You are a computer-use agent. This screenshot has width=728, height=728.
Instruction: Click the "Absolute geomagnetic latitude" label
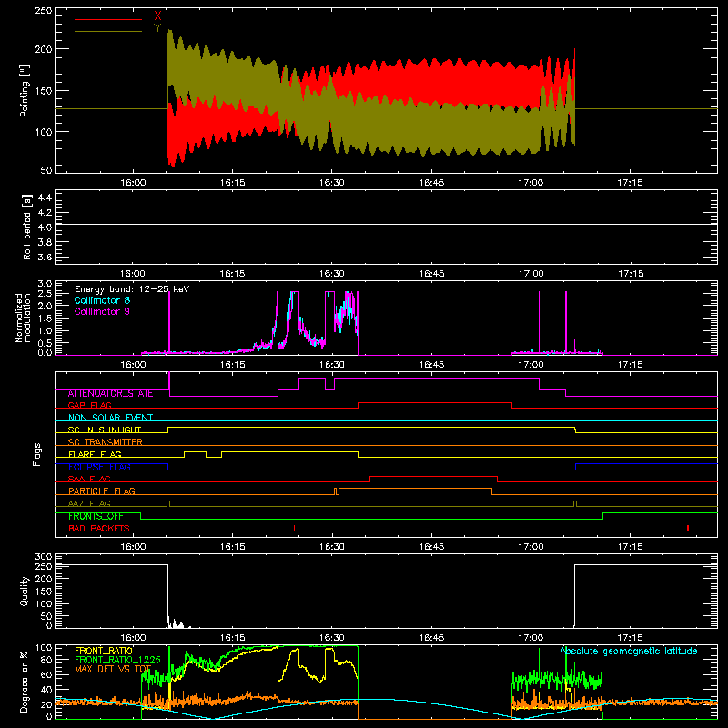(x=629, y=652)
